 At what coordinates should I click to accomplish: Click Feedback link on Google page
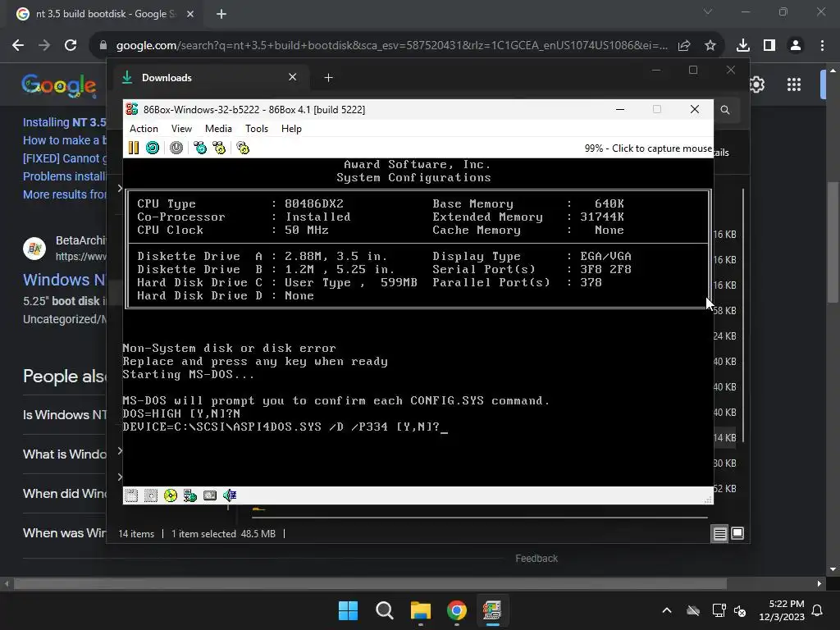[536, 559]
